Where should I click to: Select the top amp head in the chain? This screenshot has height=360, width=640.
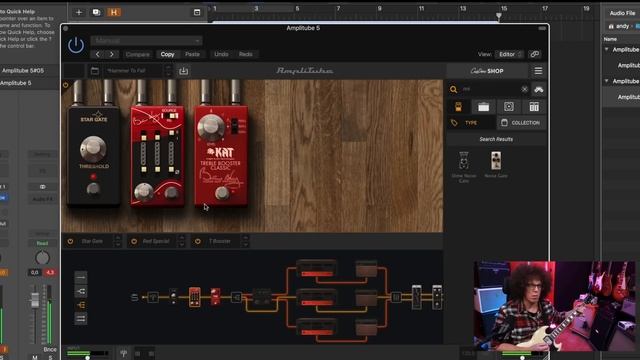(317, 268)
